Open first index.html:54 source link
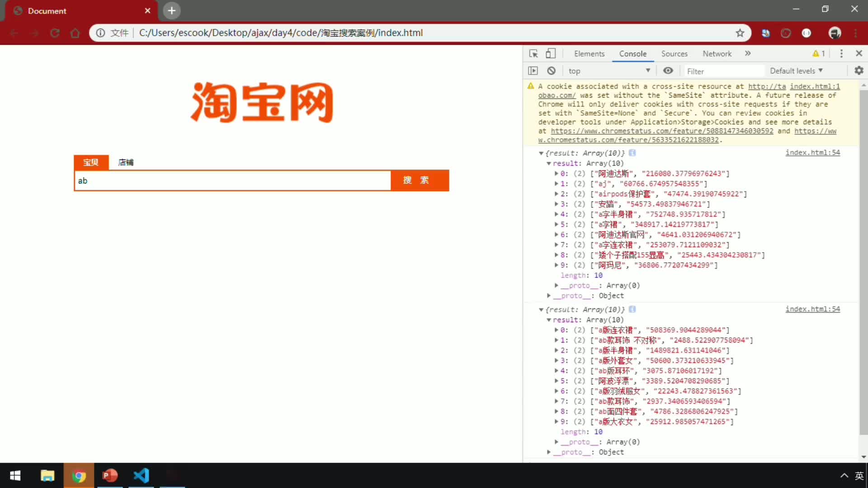Screen dimensions: 868x488 point(812,153)
